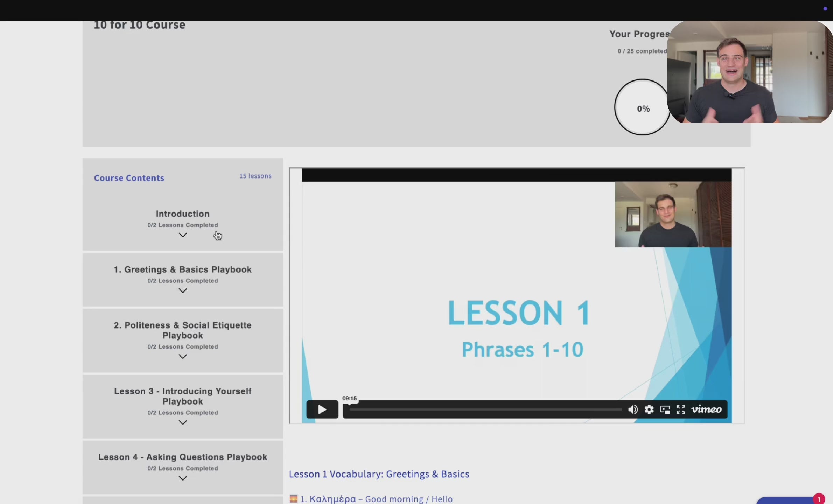Seek along the video progress bar

[485, 409]
